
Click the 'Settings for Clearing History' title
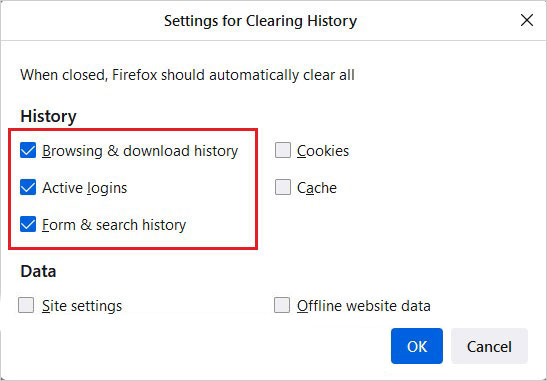click(261, 21)
